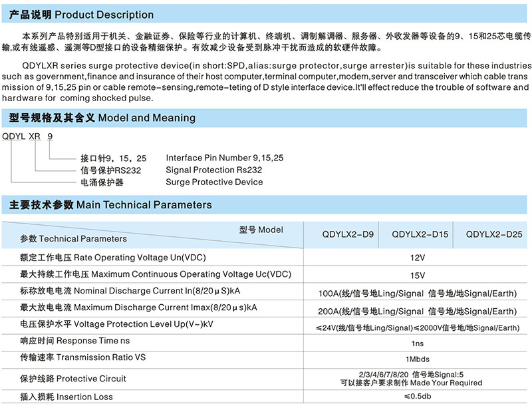Click the Chinese paragraph starting '本系列产品特别适用于'
The image size is (532, 414).
coord(266,42)
